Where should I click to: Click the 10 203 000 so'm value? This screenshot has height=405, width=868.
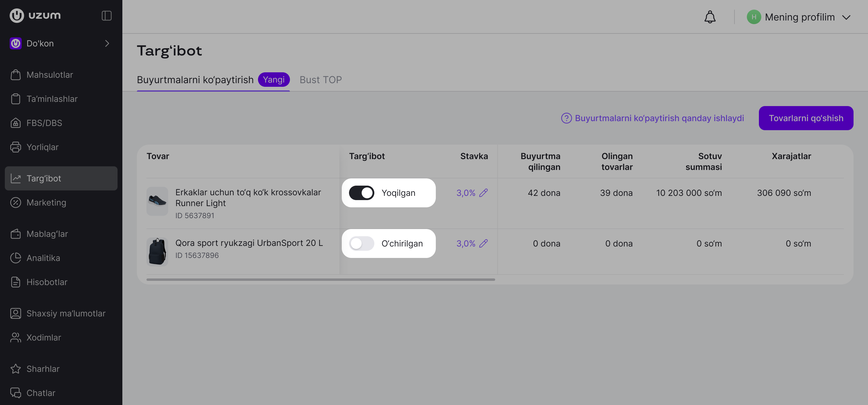[x=689, y=193]
